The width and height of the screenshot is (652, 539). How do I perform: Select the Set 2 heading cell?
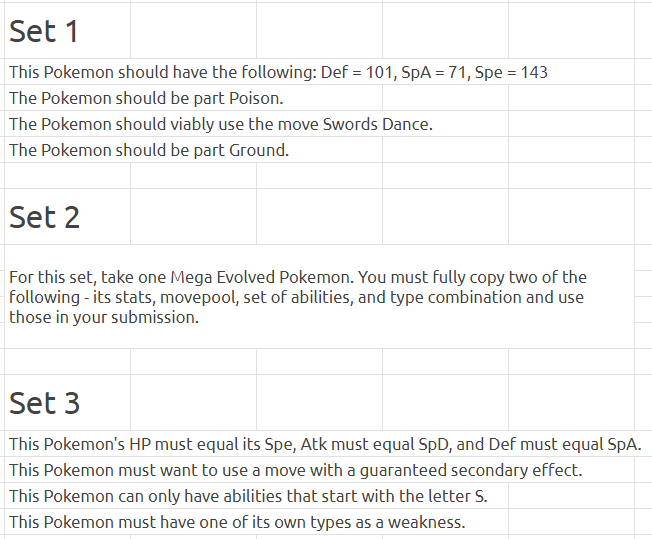[67, 216]
